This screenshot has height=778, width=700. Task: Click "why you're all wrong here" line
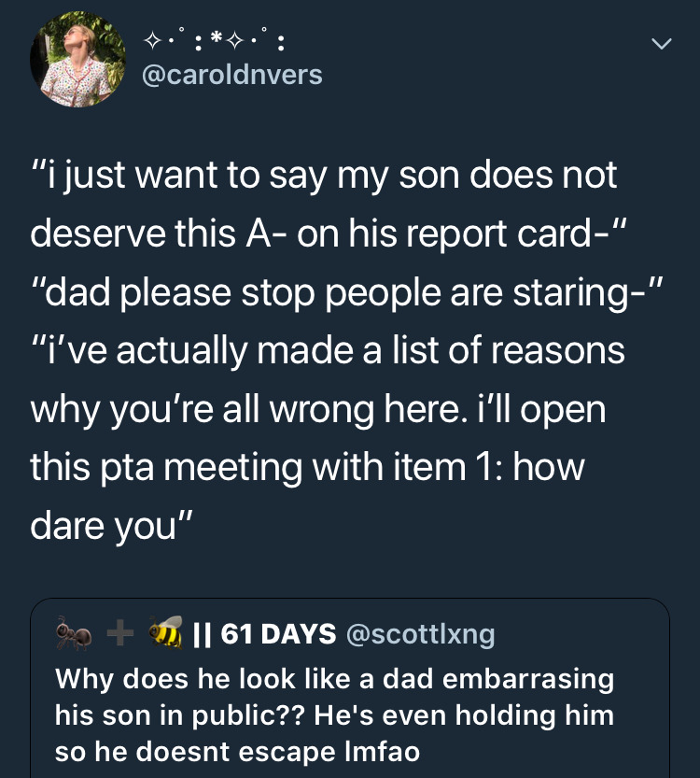[317, 408]
